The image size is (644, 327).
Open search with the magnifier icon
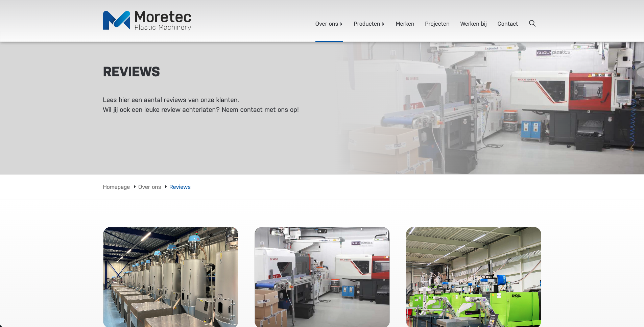(532, 23)
